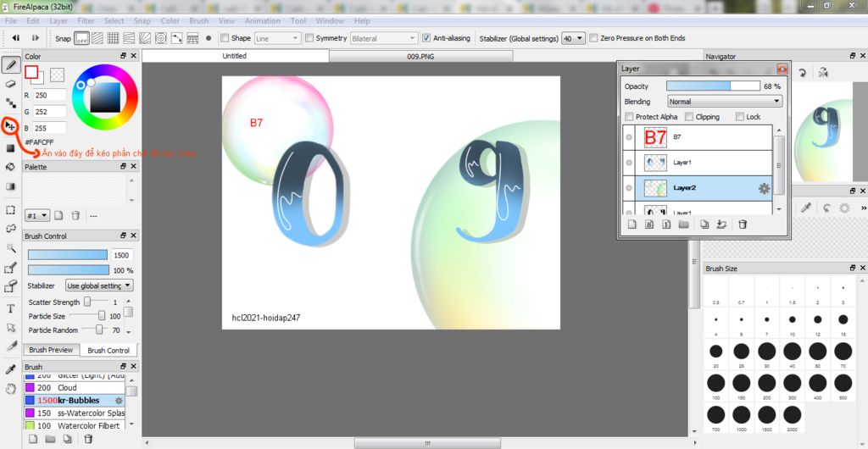Select the Gradient tool
This screenshot has height=449, width=868.
[10, 186]
